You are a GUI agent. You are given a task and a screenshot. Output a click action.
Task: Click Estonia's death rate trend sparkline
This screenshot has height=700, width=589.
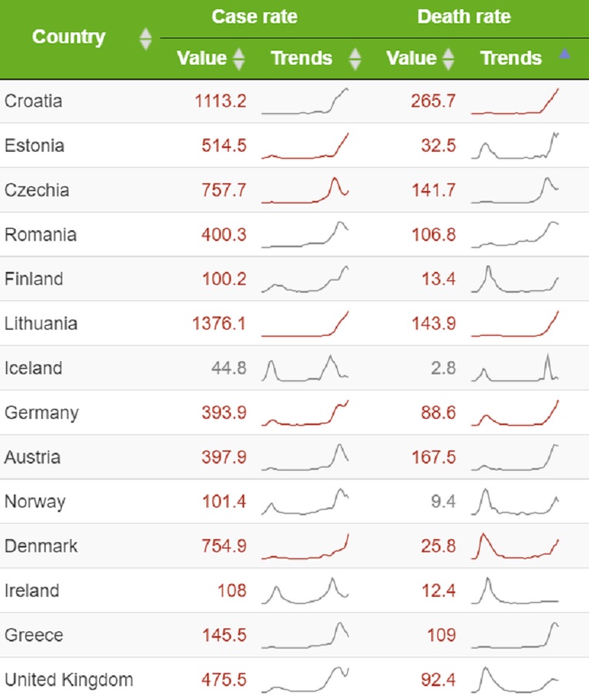[514, 146]
